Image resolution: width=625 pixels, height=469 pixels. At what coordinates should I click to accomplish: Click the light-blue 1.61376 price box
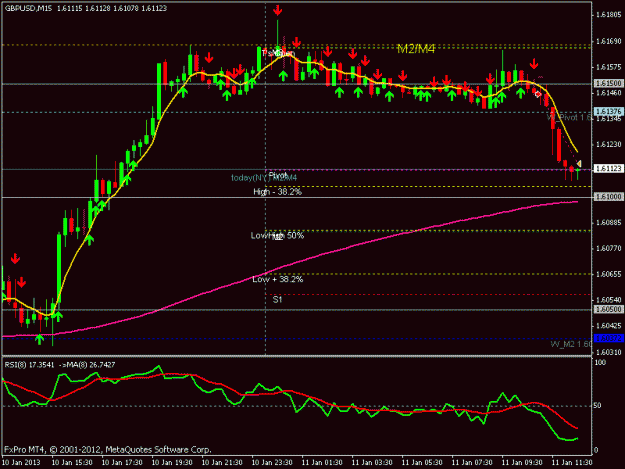tap(608, 112)
